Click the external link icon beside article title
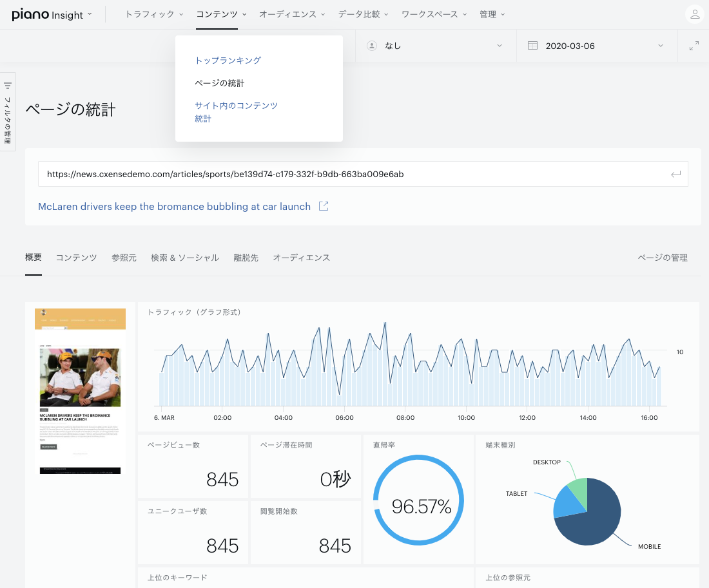 (324, 206)
